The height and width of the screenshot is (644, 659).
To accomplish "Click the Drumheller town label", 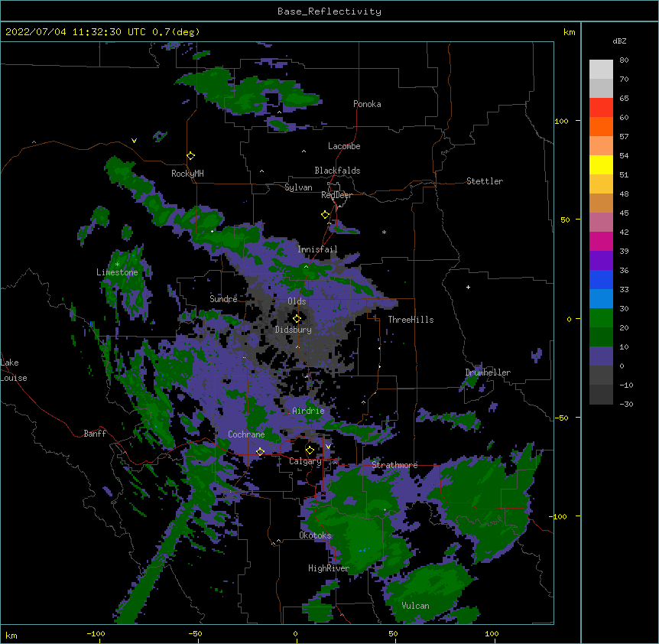I will (488, 372).
